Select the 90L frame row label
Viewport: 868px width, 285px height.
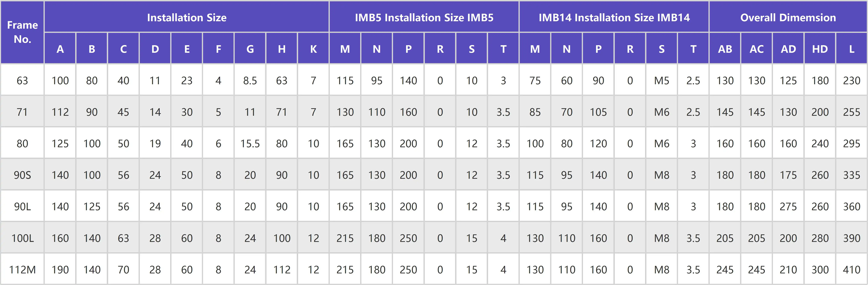click(22, 206)
